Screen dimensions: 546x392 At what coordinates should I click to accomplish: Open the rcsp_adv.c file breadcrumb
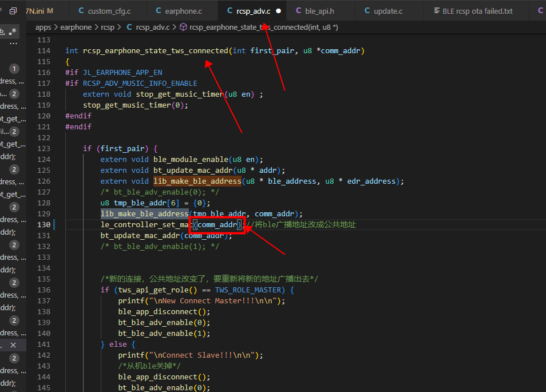[x=148, y=27]
